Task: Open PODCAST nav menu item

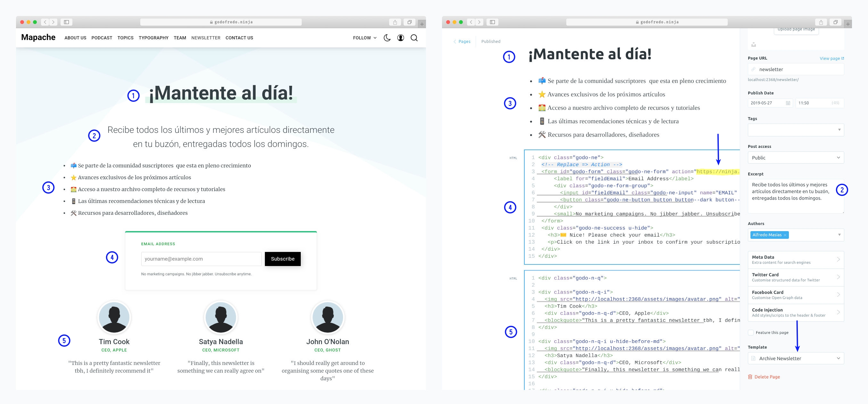Action: pyautogui.click(x=102, y=38)
